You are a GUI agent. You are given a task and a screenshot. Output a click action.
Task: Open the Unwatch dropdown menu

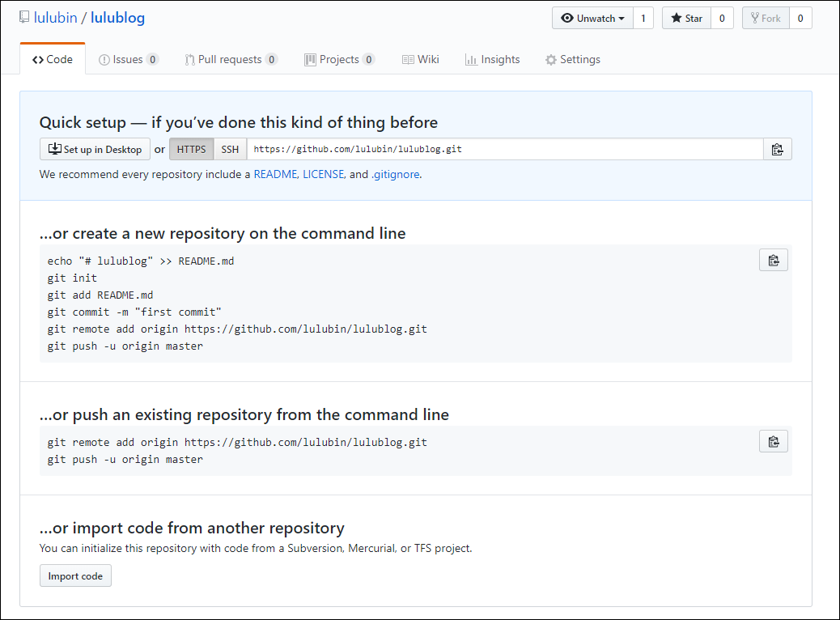click(x=592, y=19)
